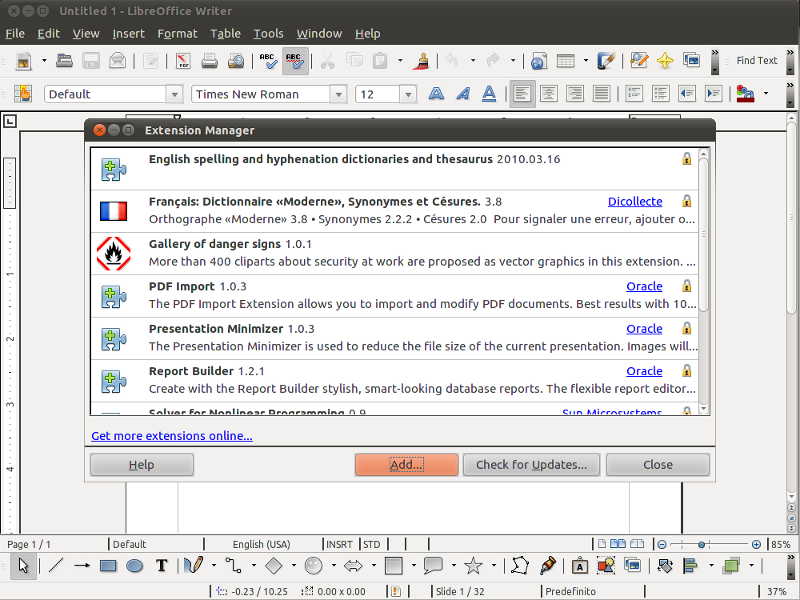Select the Rectangle drawing tool
This screenshot has height=600, width=800.
point(108,566)
